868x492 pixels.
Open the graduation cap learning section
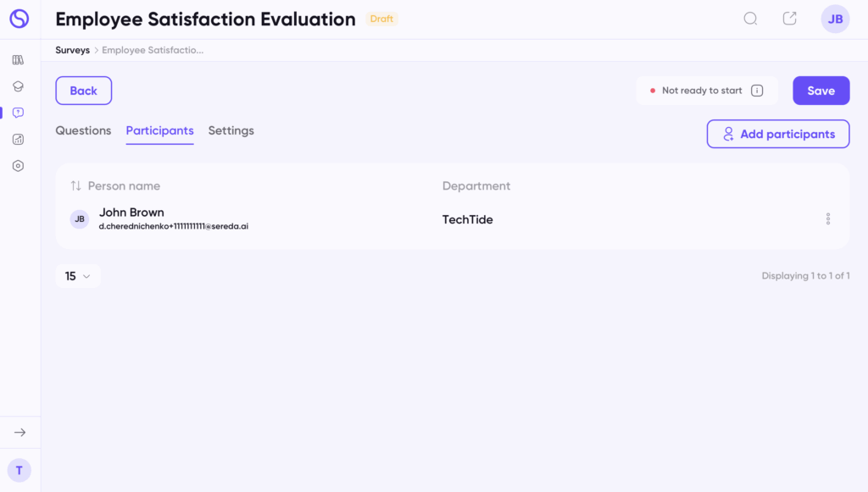(x=18, y=86)
